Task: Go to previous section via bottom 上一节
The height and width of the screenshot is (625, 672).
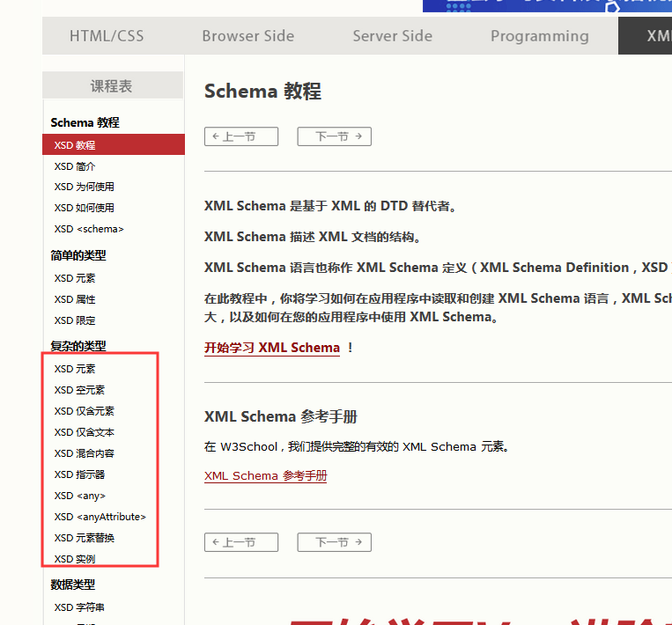Action: (241, 542)
